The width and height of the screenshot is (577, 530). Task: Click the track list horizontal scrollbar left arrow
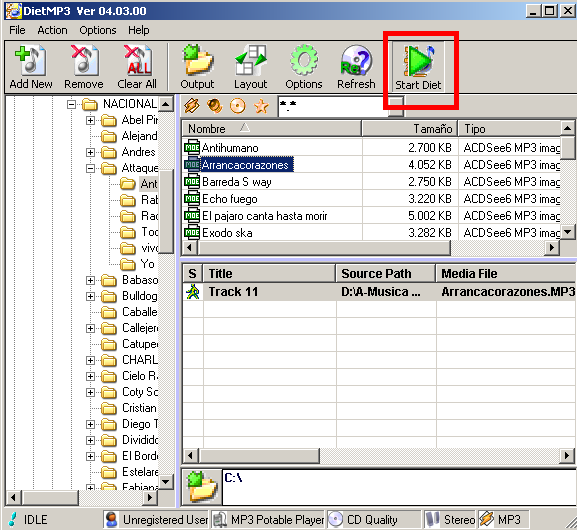click(x=190, y=456)
